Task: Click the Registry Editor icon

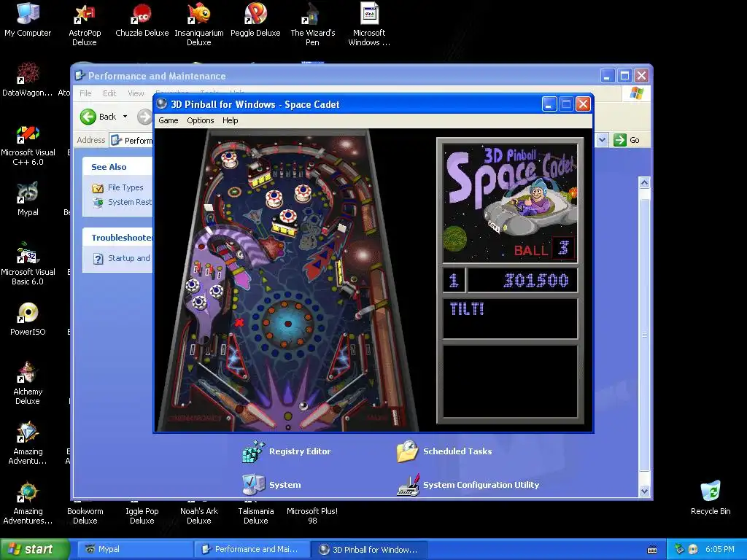Action: pyautogui.click(x=253, y=451)
